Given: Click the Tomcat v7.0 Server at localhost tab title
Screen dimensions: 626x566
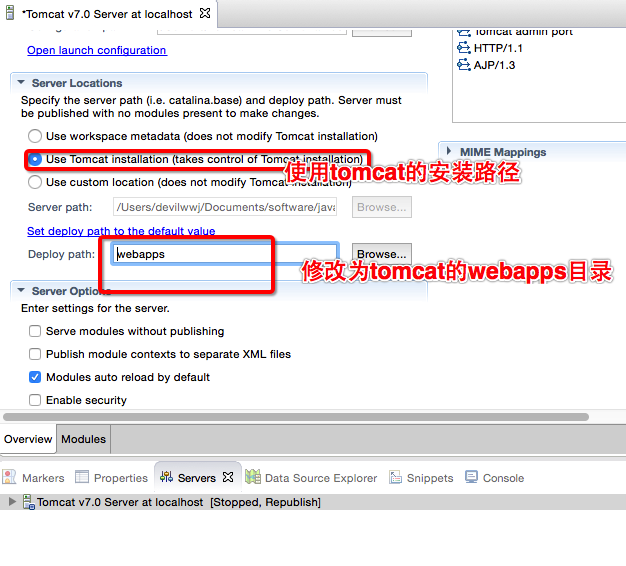Looking at the screenshot, I should click(x=107, y=14).
